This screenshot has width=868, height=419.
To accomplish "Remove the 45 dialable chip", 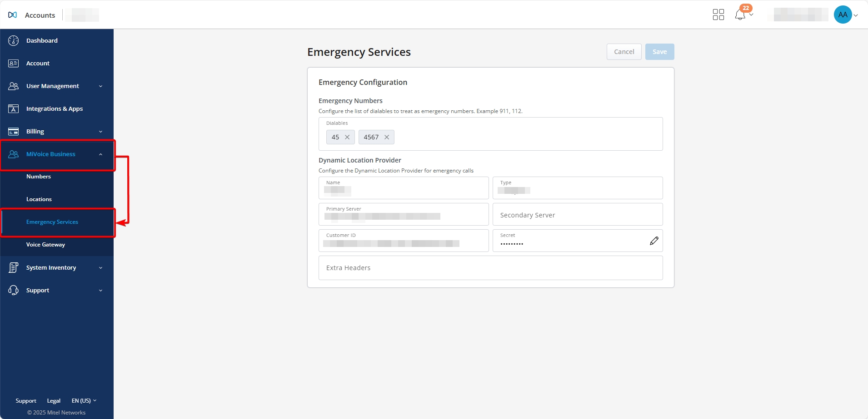I will coord(347,137).
